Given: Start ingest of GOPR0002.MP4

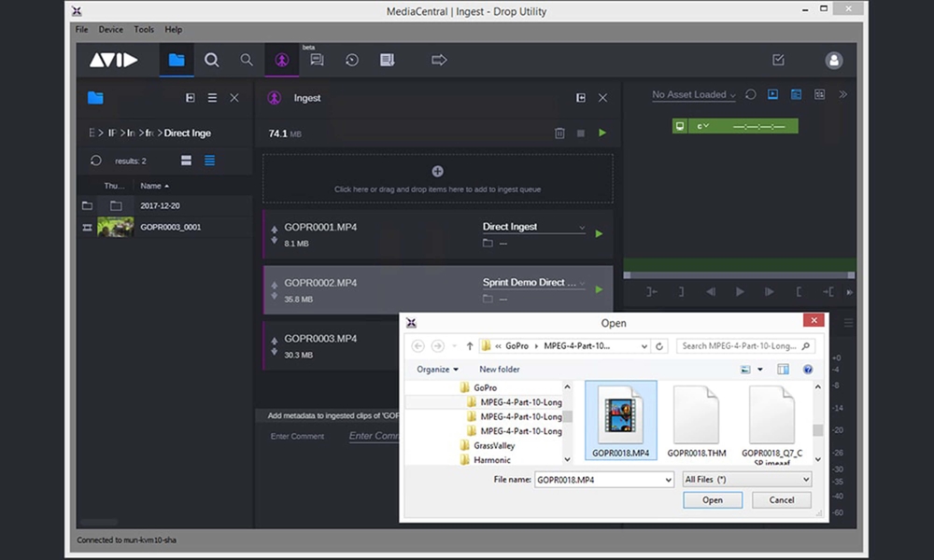Looking at the screenshot, I should (x=600, y=290).
